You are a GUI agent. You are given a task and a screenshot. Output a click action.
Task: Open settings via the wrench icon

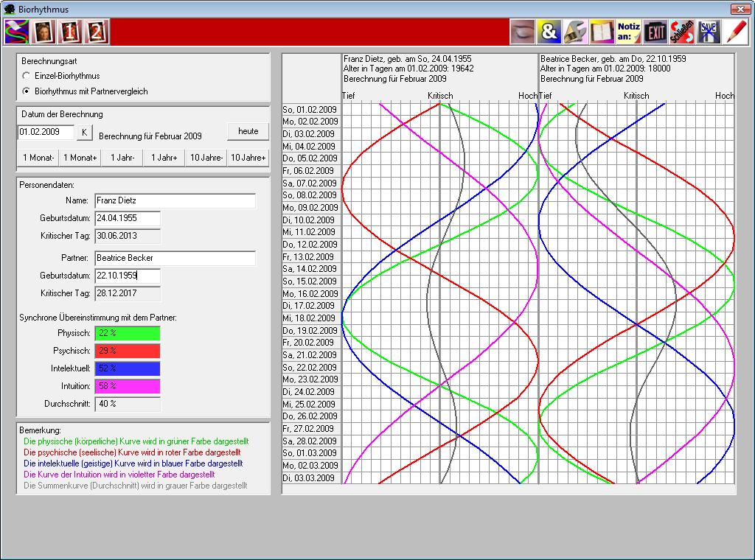coord(576,32)
